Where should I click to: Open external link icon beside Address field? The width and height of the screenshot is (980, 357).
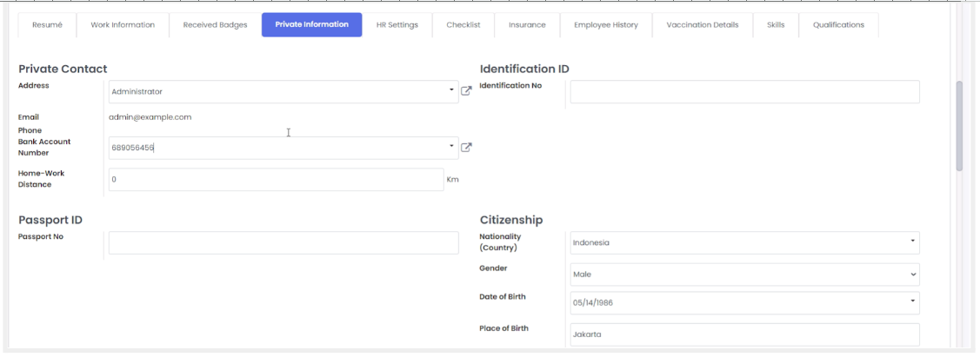point(466,91)
